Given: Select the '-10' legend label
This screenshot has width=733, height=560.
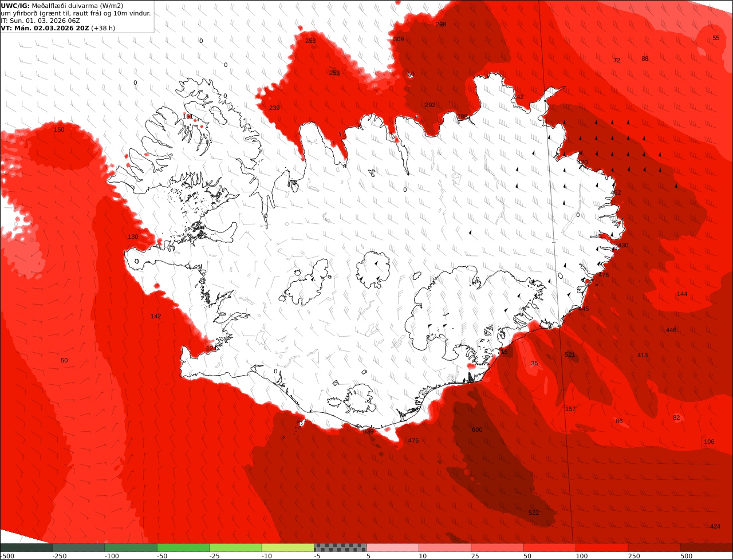Looking at the screenshot, I should (267, 556).
